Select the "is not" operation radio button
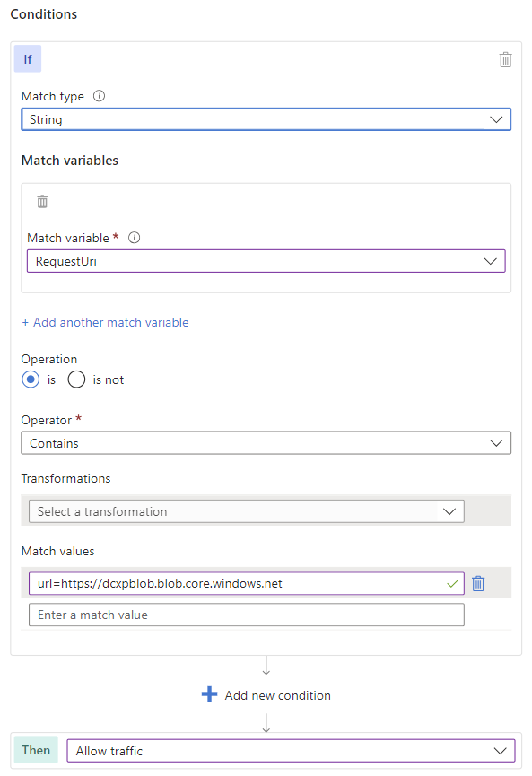 pyautogui.click(x=77, y=379)
